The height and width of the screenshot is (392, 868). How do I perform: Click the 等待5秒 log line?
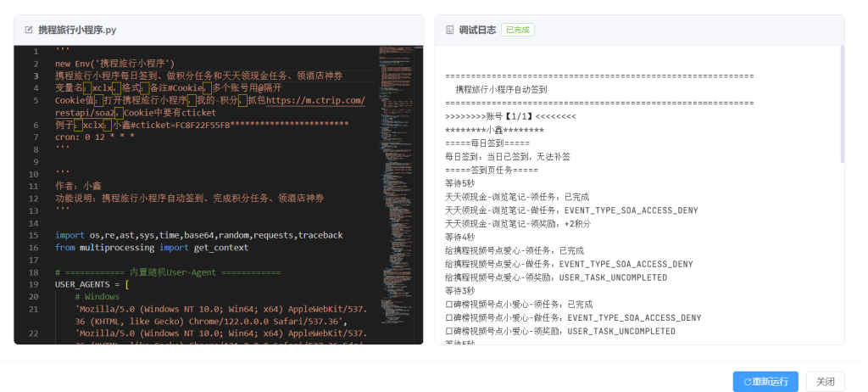[459, 183]
